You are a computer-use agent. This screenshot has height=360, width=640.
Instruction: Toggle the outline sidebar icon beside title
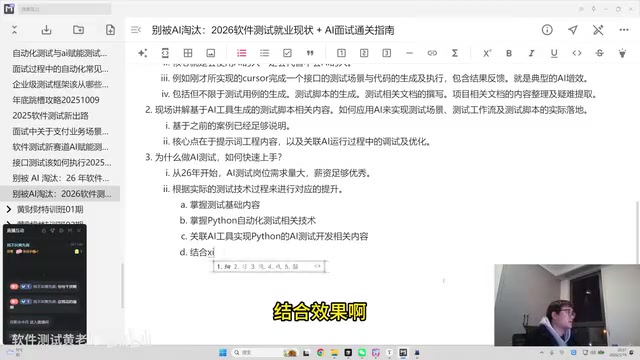click(136, 30)
